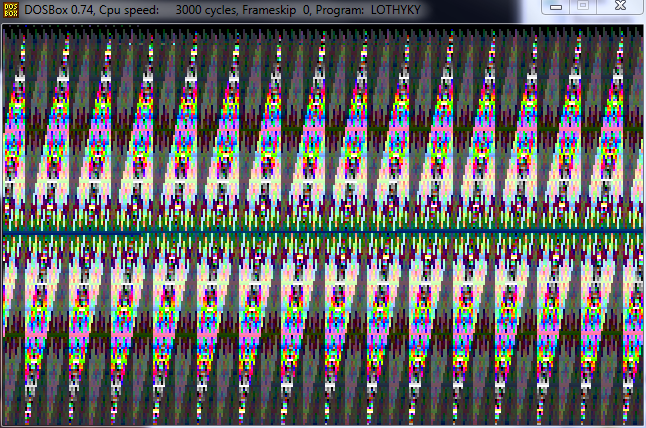Click the DOSBox icon in the title bar
Image resolution: width=646 pixels, height=428 pixels.
[12, 10]
